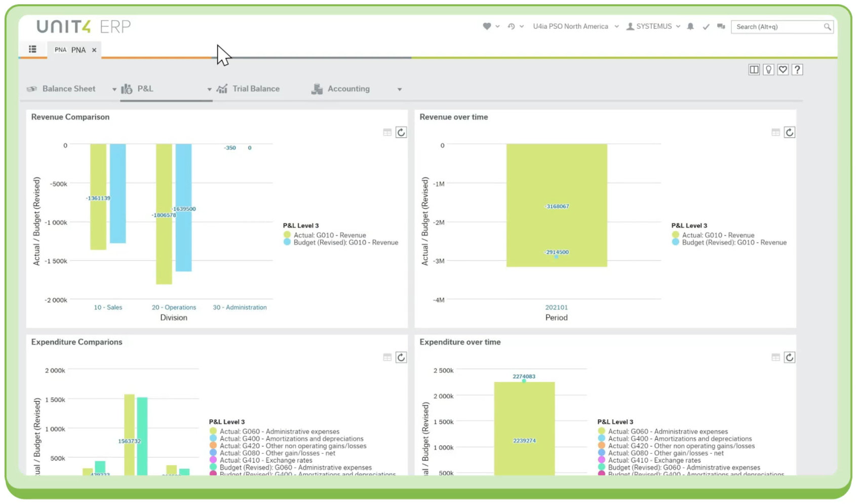The width and height of the screenshot is (859, 504).
Task: Toggle Actual: G010 series in Revenue Comparison legend
Action: [x=329, y=235]
